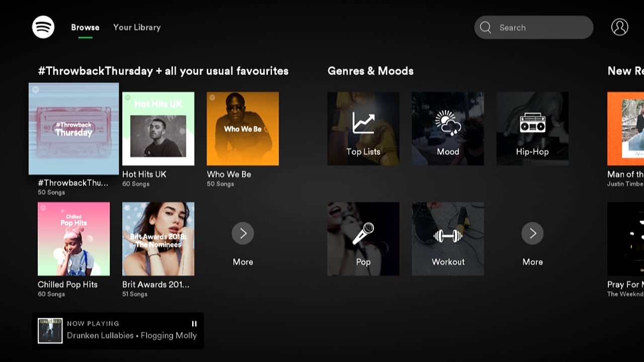Open the Pop microphone icon tile
644x362 pixels.
[x=363, y=239]
